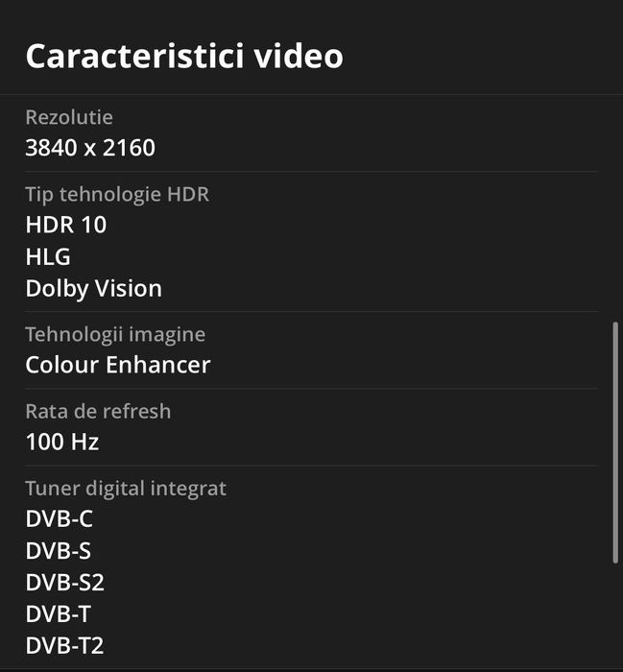Viewport: 623px width, 672px height.
Task: Select the Colour Enhancer value
Action: [x=118, y=365]
